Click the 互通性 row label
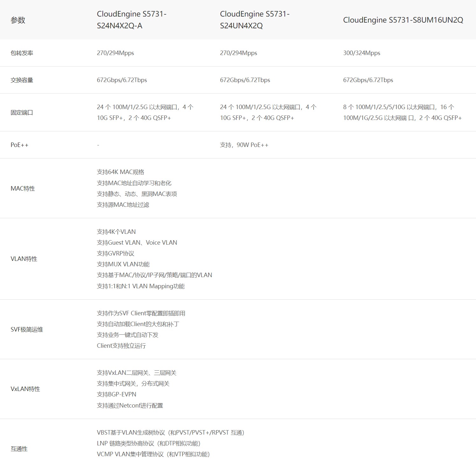This screenshot has width=476, height=461. pyautogui.click(x=19, y=449)
